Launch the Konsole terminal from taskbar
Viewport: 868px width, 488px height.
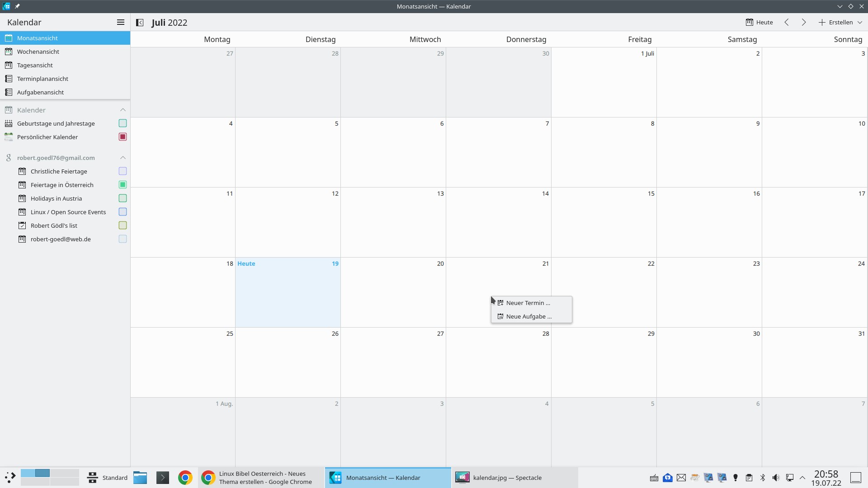(163, 478)
